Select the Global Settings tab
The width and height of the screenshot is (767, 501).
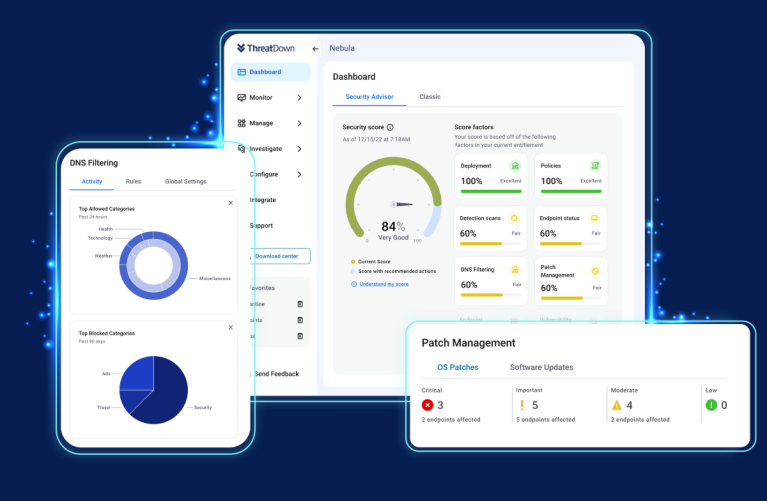pos(185,181)
